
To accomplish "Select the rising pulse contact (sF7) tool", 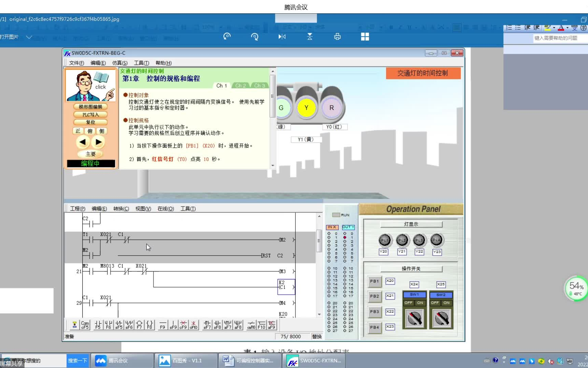I will pyautogui.click(x=207, y=325).
